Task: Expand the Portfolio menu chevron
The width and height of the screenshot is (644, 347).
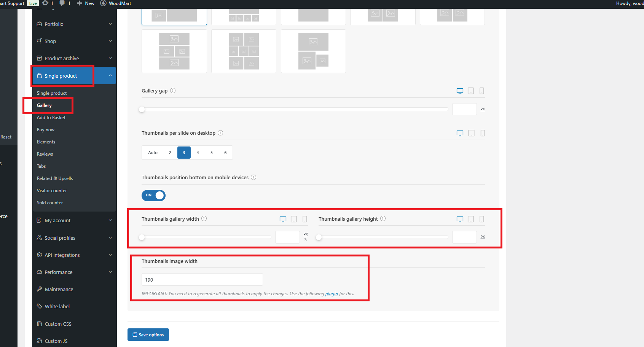Action: (110, 24)
